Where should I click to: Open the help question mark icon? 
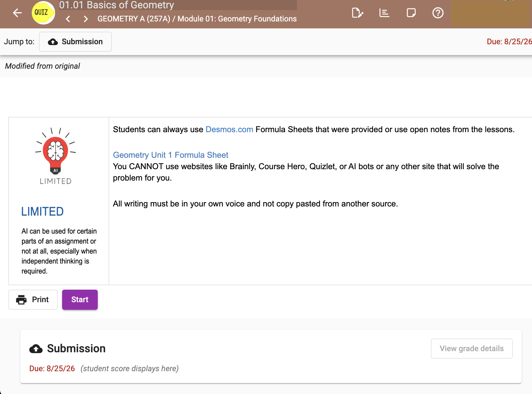tap(438, 13)
